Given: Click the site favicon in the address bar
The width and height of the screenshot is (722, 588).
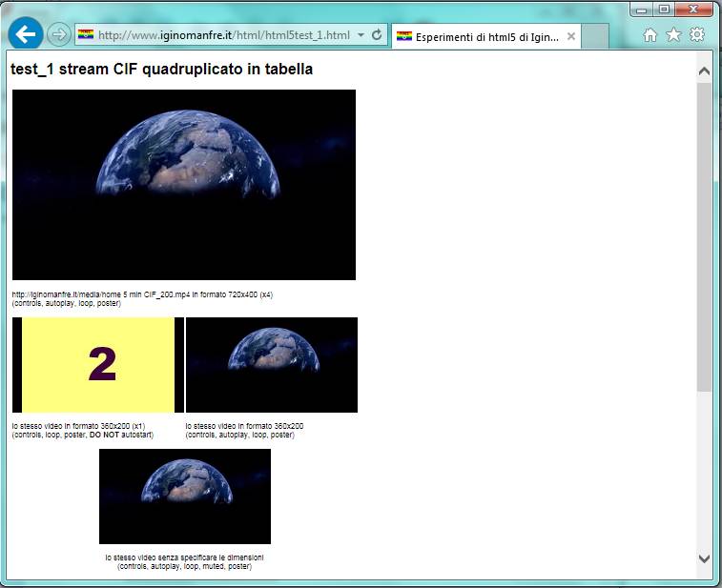Looking at the screenshot, I should (86, 35).
